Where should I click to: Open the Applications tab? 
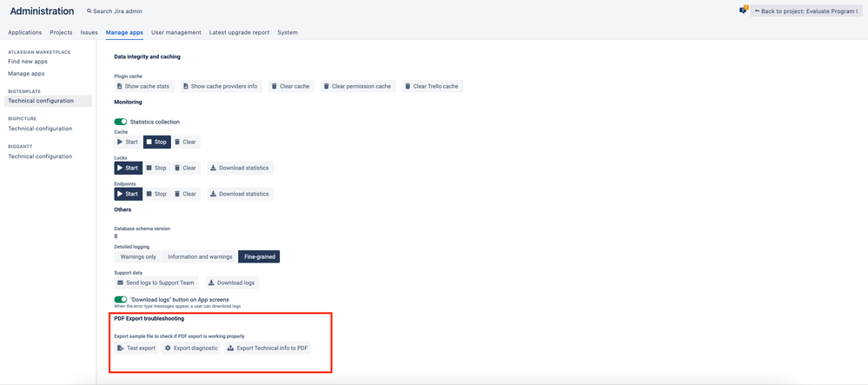click(x=25, y=33)
